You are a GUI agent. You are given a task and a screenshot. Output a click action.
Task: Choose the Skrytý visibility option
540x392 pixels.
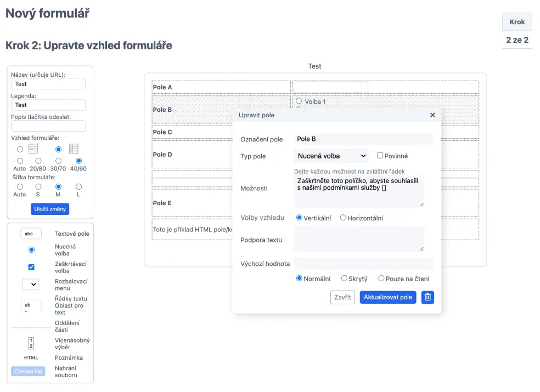point(344,279)
